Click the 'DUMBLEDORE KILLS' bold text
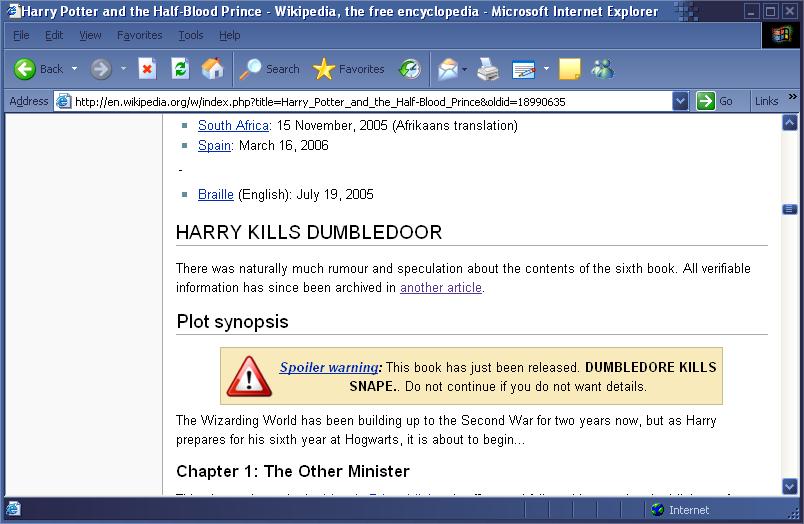 pyautogui.click(x=651, y=368)
